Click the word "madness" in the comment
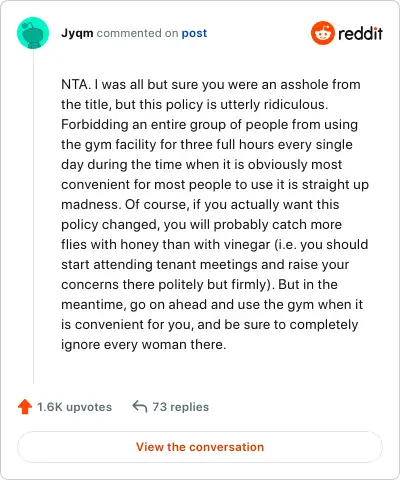400x480 pixels. point(89,204)
